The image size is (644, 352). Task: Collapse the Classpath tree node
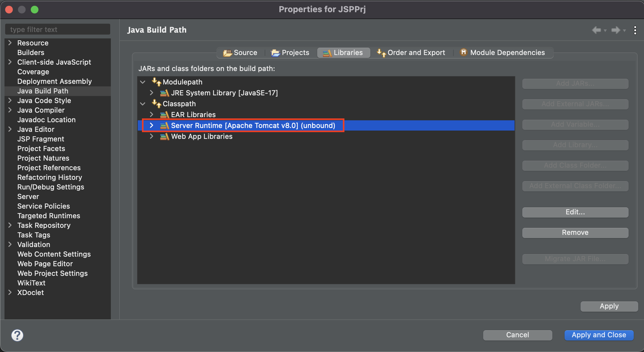click(143, 104)
